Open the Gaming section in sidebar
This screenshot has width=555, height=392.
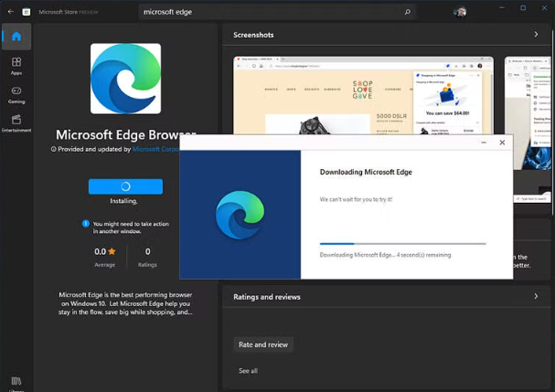tap(16, 95)
